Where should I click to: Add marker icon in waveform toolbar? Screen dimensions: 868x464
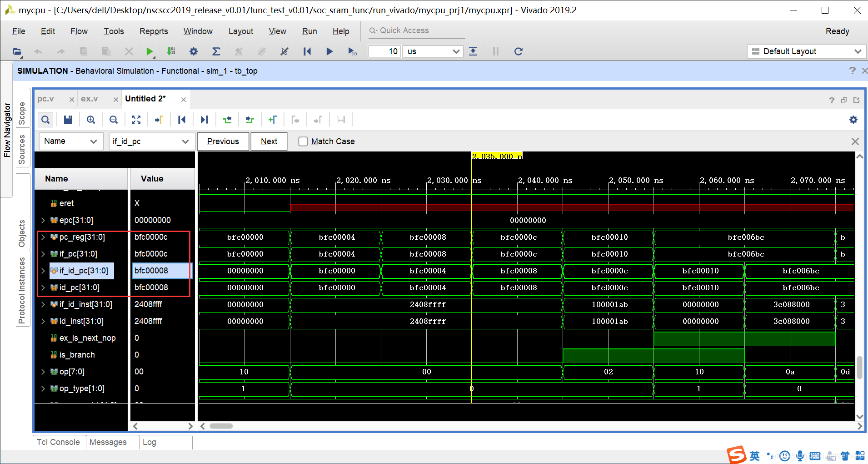(x=272, y=120)
